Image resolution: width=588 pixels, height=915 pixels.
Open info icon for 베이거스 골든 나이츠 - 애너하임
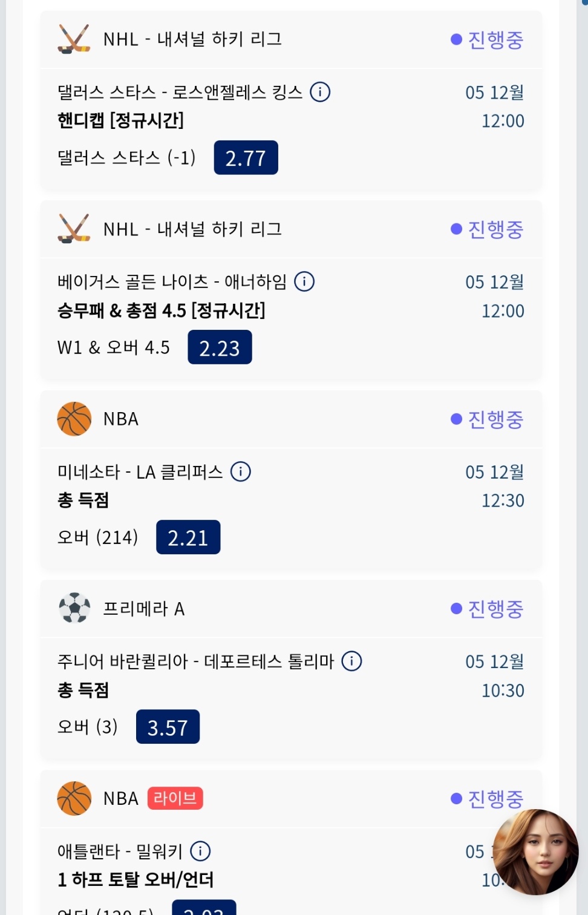point(304,281)
